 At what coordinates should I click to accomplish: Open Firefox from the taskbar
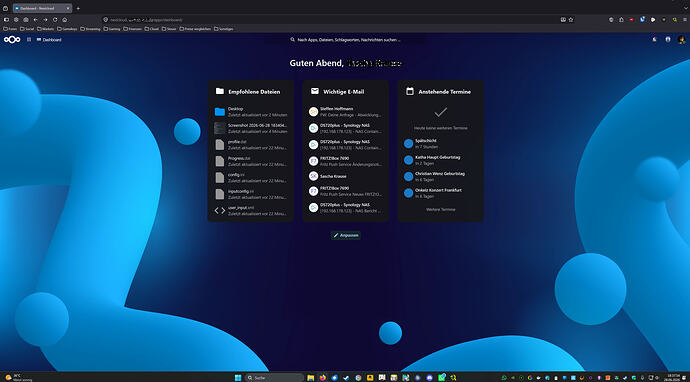point(323,378)
